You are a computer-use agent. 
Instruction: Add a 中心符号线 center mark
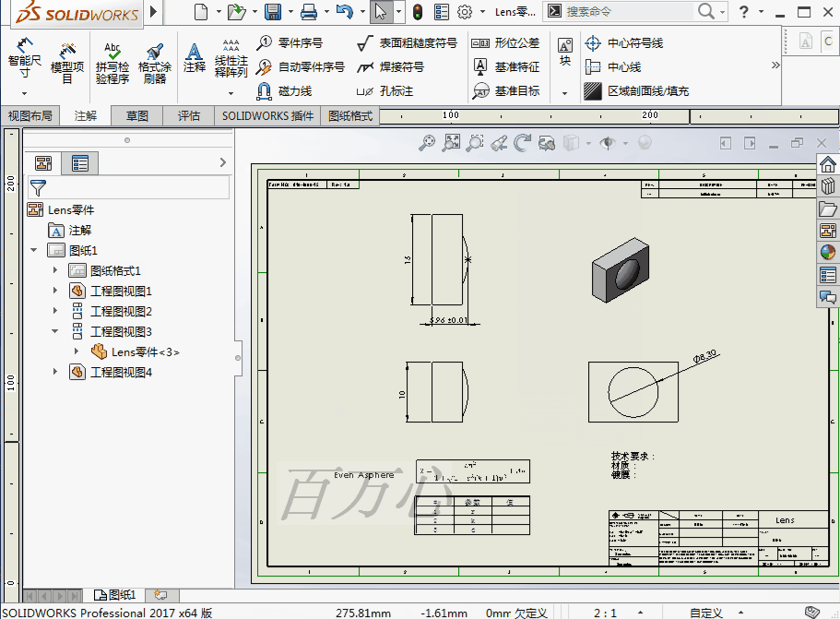[x=626, y=42]
